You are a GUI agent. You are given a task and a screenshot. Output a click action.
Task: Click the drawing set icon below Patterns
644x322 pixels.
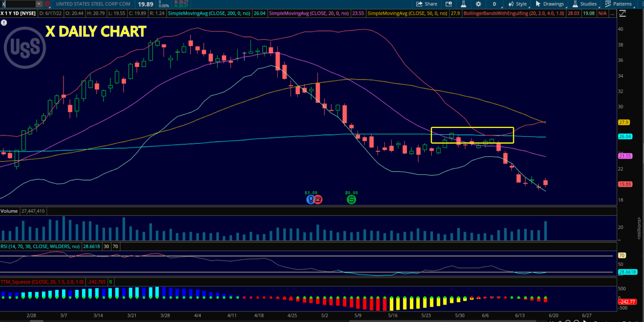pyautogui.click(x=623, y=13)
